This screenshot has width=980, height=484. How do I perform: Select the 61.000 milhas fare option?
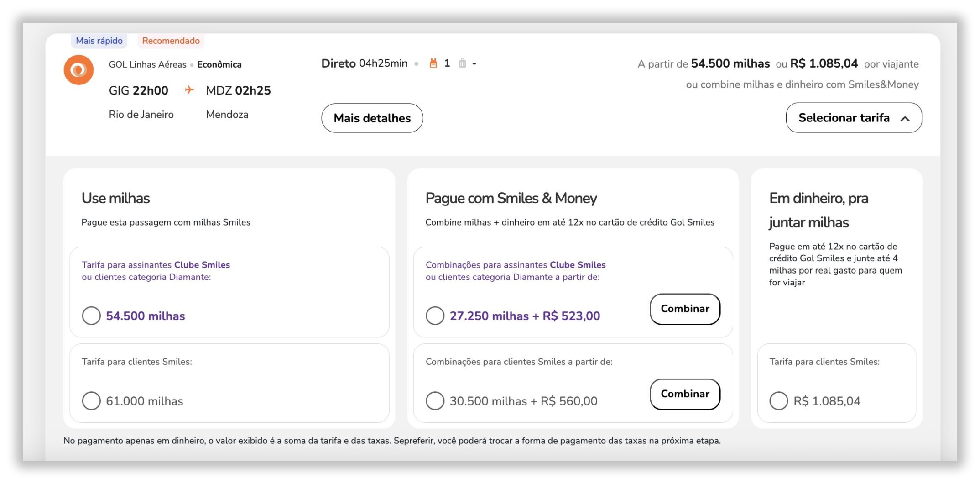[x=91, y=401]
